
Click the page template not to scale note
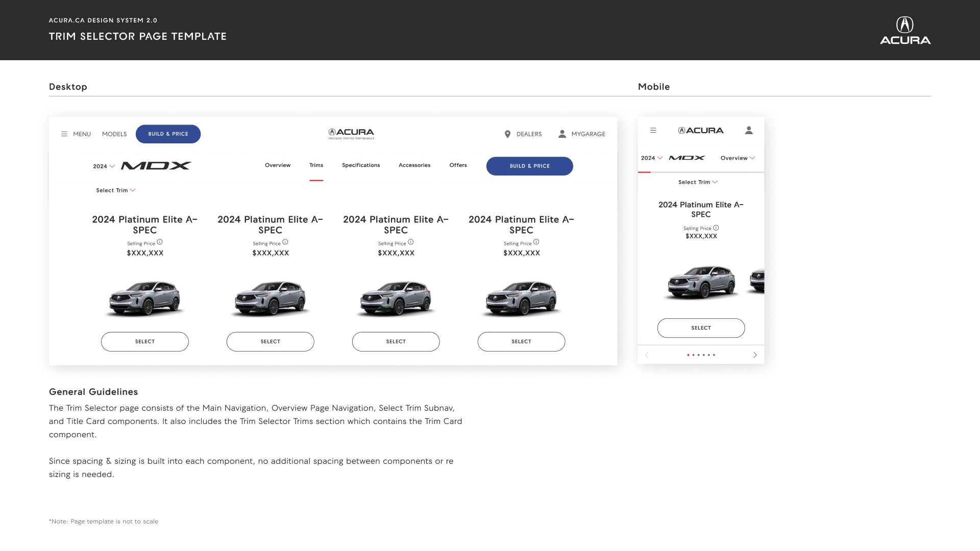pos(104,521)
